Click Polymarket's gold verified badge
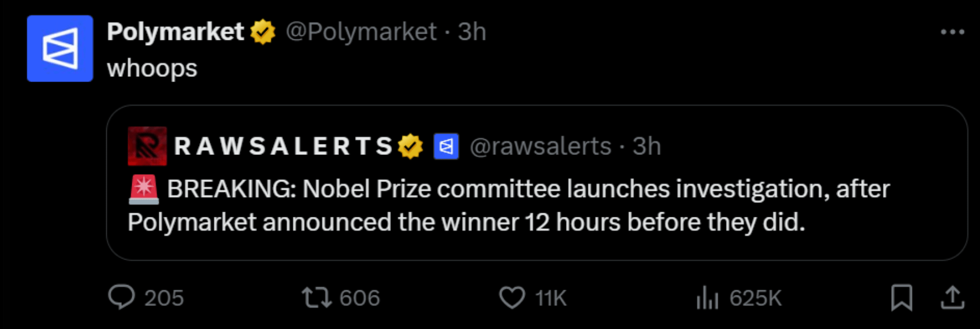This screenshot has width=980, height=329. pyautogui.click(x=263, y=32)
